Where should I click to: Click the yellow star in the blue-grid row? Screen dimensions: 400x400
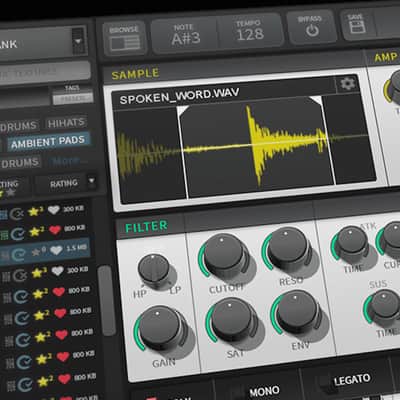pos(35,211)
